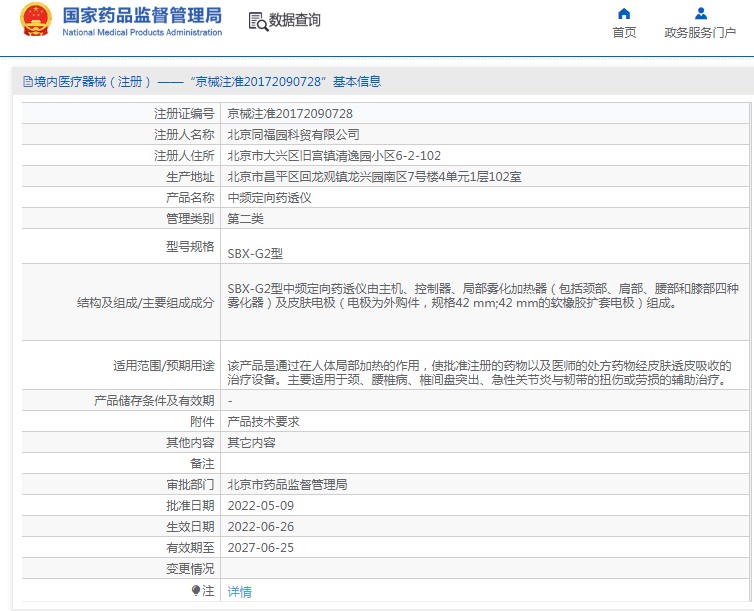Click the 境内医疗器械（注册）heading text
754x611 pixels.
(92, 82)
